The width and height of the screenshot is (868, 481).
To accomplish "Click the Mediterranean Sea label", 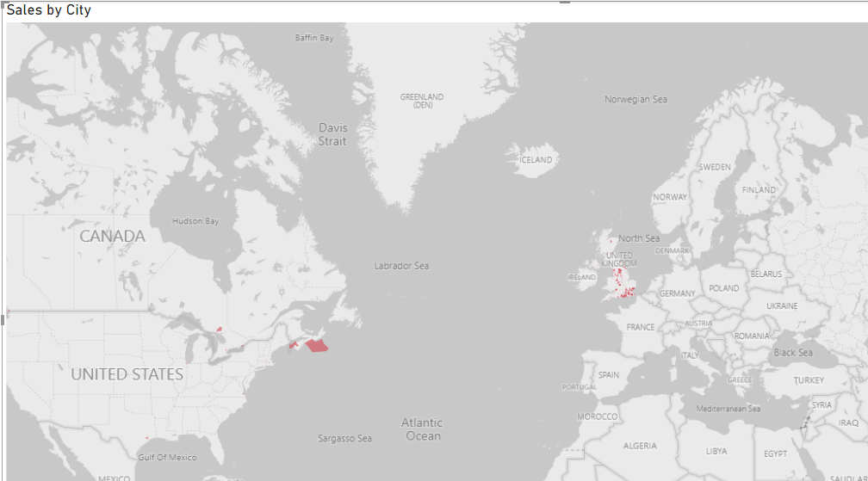I will [x=728, y=409].
